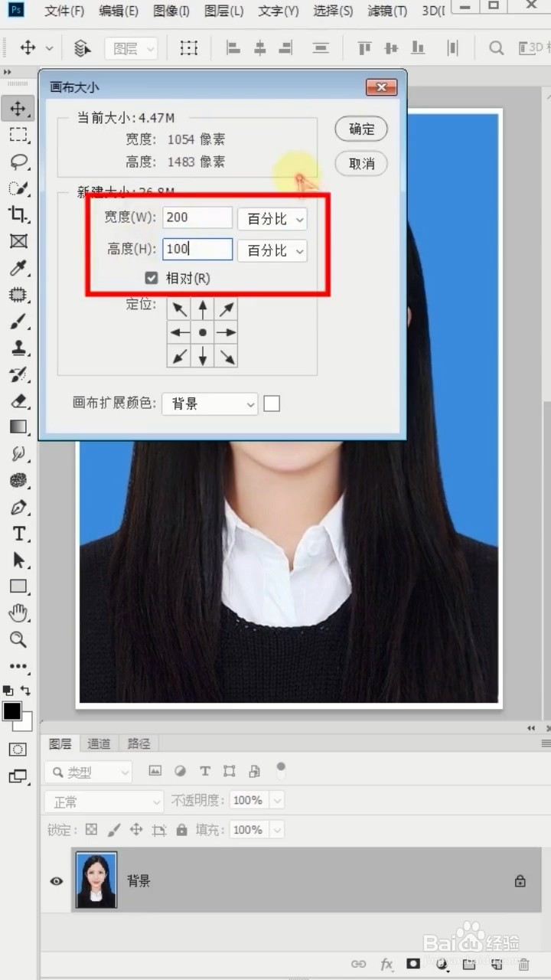Toggle the Relative (相对) checkbox

pos(152,278)
